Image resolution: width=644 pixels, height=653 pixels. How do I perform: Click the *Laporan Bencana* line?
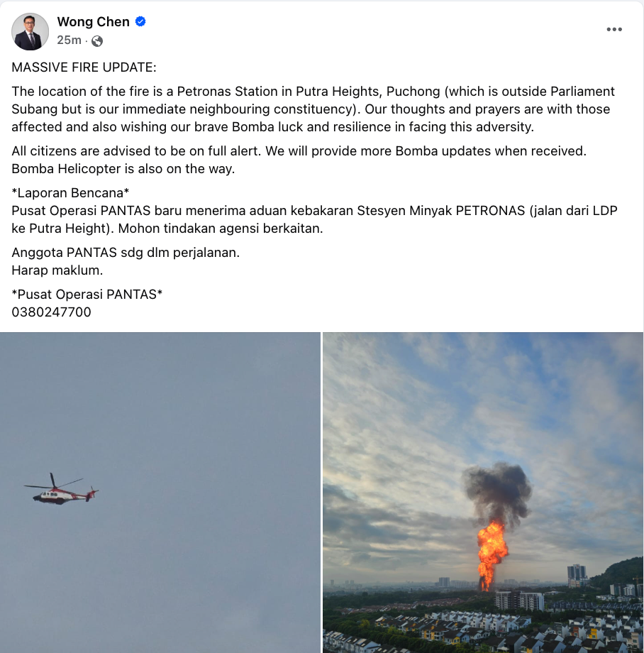70,193
